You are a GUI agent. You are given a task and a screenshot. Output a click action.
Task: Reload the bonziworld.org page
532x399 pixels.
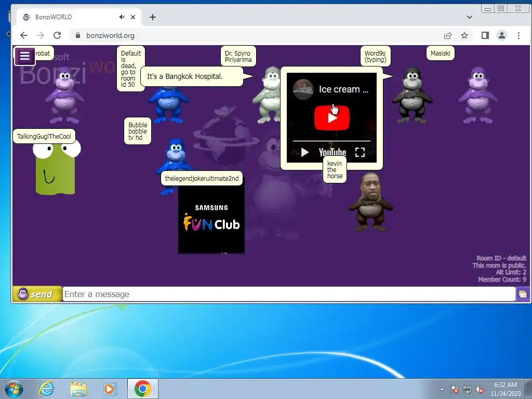57,35
